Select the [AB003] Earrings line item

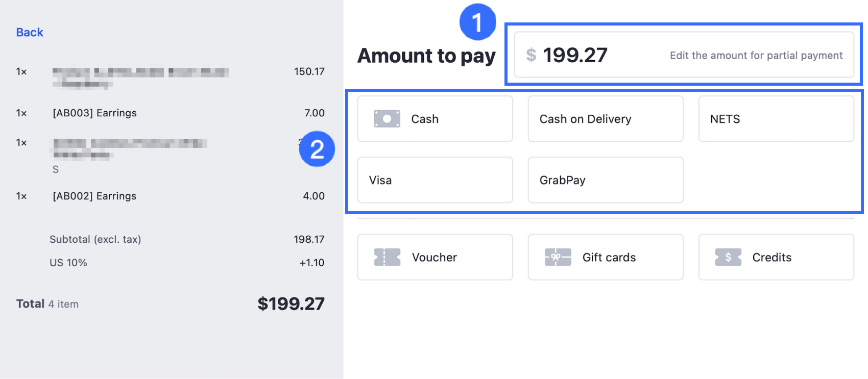(x=95, y=113)
